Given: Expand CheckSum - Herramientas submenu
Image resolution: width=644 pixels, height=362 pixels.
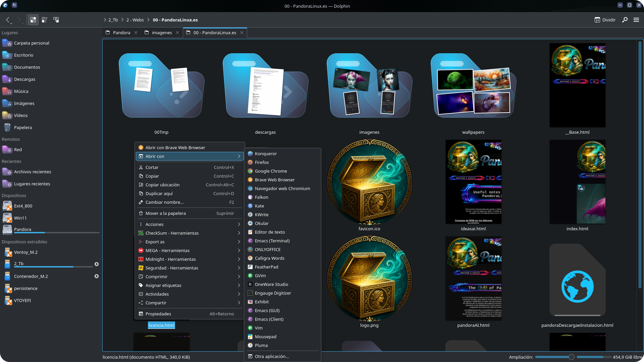Looking at the screenshot, I should click(190, 233).
